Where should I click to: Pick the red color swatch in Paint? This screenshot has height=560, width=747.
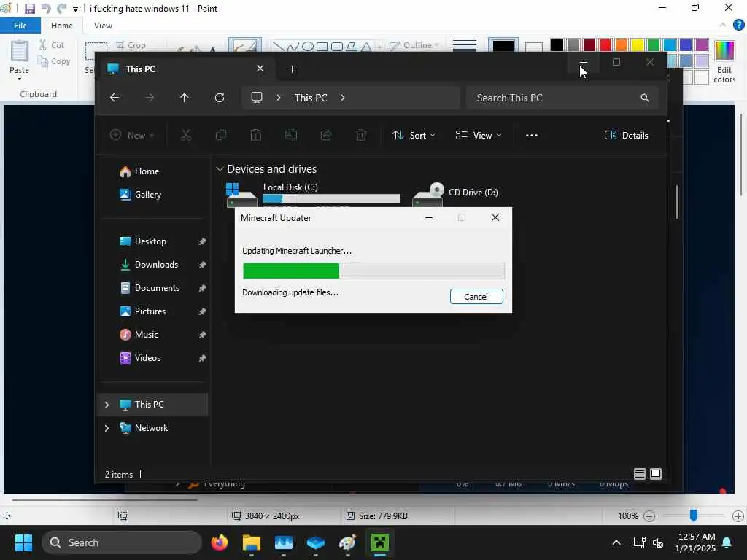pyautogui.click(x=605, y=45)
